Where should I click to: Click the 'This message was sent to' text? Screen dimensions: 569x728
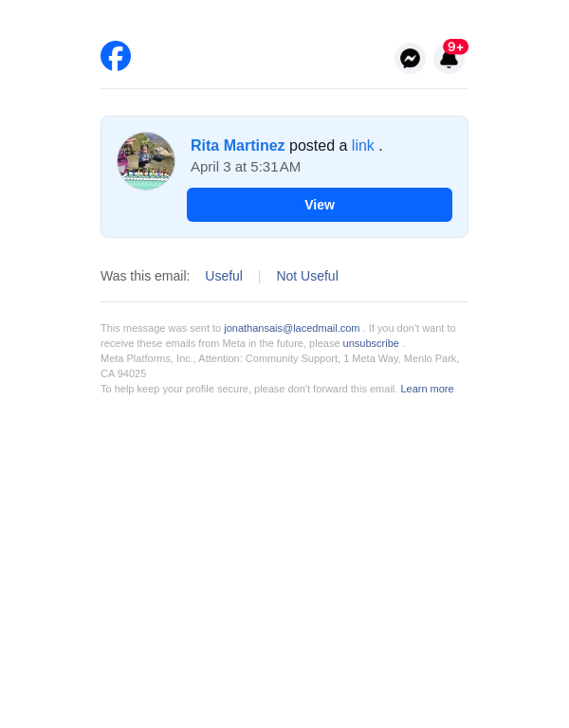tap(160, 328)
